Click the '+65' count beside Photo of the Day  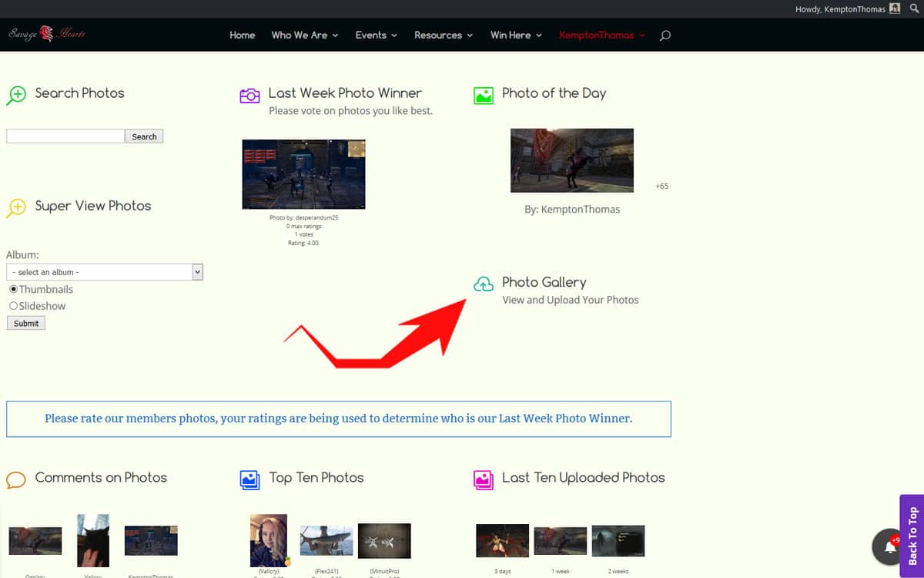pyautogui.click(x=662, y=187)
